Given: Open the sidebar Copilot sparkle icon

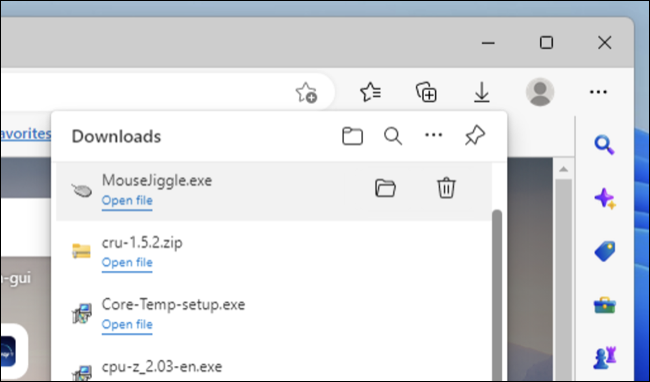Looking at the screenshot, I should (605, 198).
